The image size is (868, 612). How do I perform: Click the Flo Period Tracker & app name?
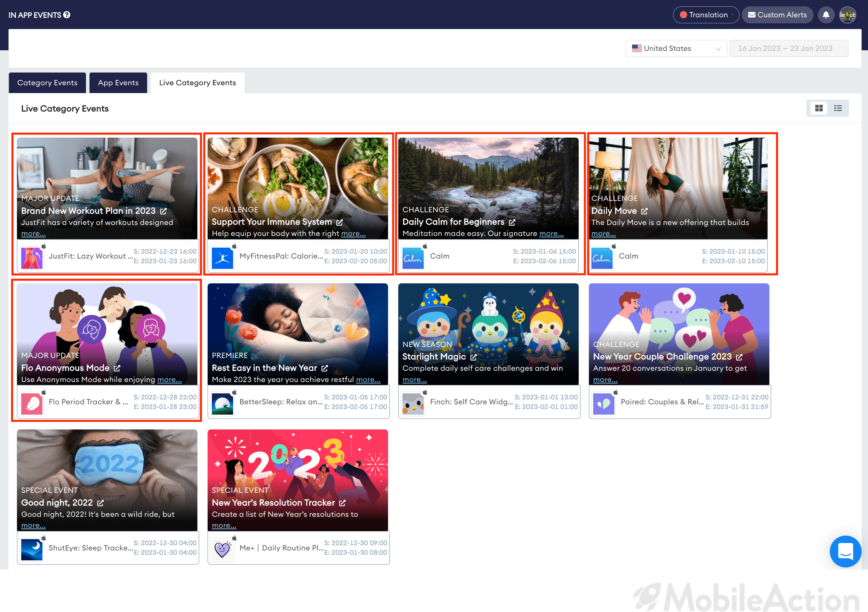88,402
